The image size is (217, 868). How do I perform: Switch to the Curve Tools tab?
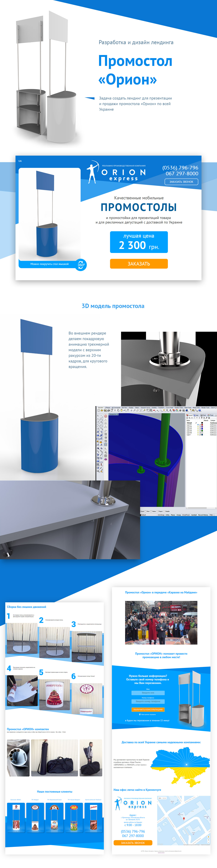(x=169, y=408)
